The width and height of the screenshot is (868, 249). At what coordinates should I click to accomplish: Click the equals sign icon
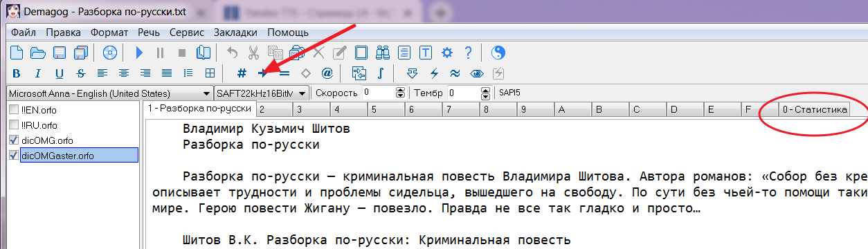point(284,73)
